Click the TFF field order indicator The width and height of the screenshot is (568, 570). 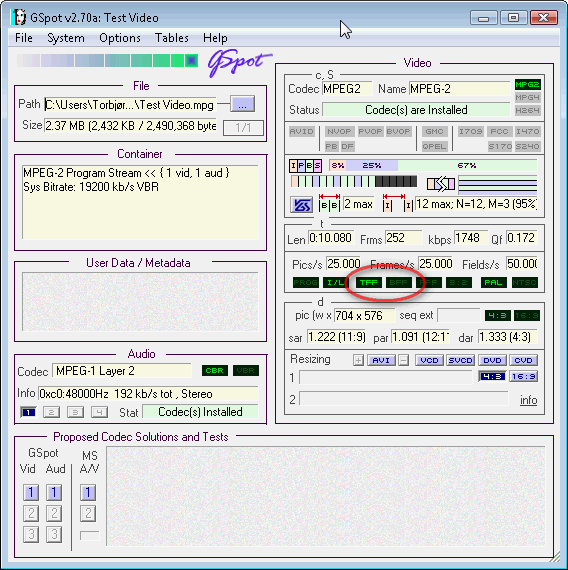tap(369, 282)
